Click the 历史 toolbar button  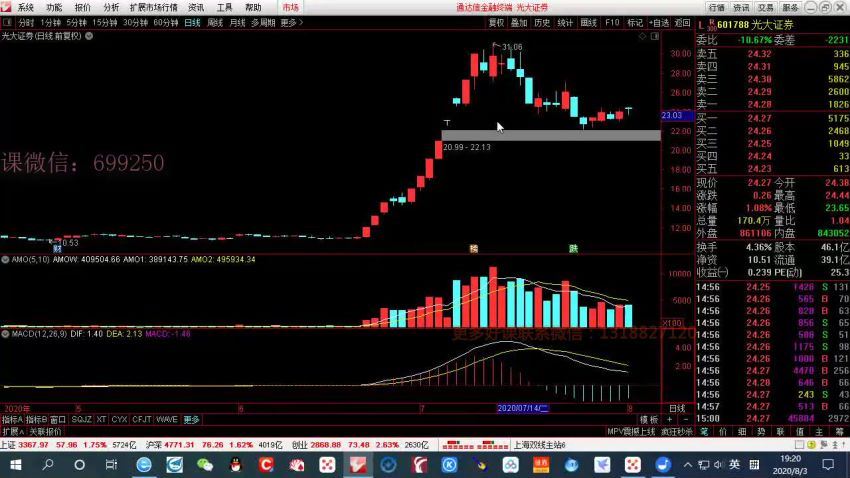pos(542,23)
